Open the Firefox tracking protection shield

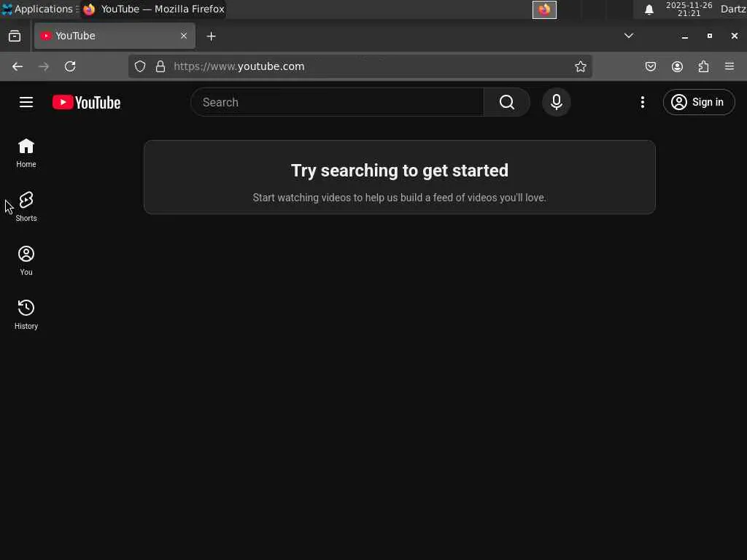pyautogui.click(x=139, y=66)
